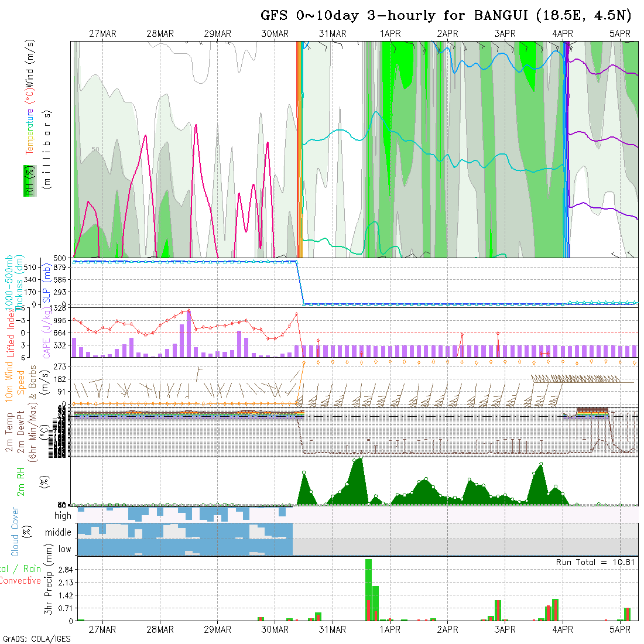Image resolution: width=644 pixels, height=644 pixels.
Task: Click the 5APR label on bottom axis
Action: 619,630
